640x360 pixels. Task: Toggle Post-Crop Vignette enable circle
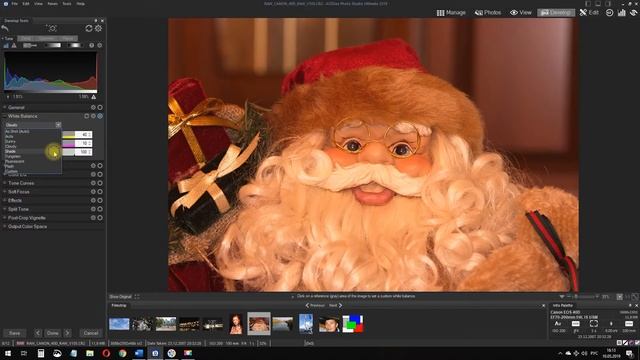[100, 218]
